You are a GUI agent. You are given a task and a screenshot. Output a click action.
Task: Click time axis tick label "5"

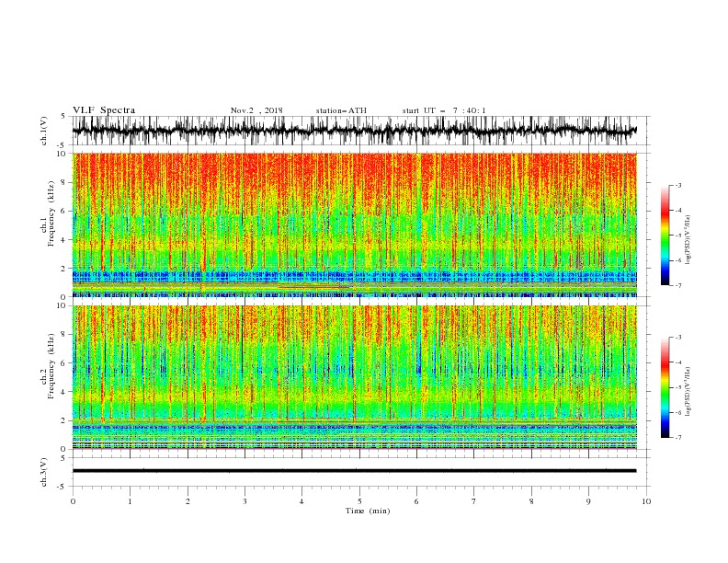(359, 501)
